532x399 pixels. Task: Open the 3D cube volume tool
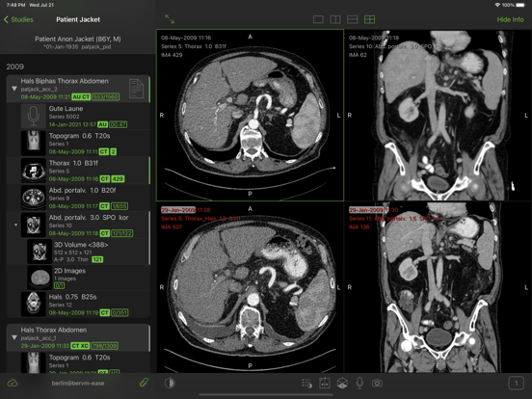342,383
